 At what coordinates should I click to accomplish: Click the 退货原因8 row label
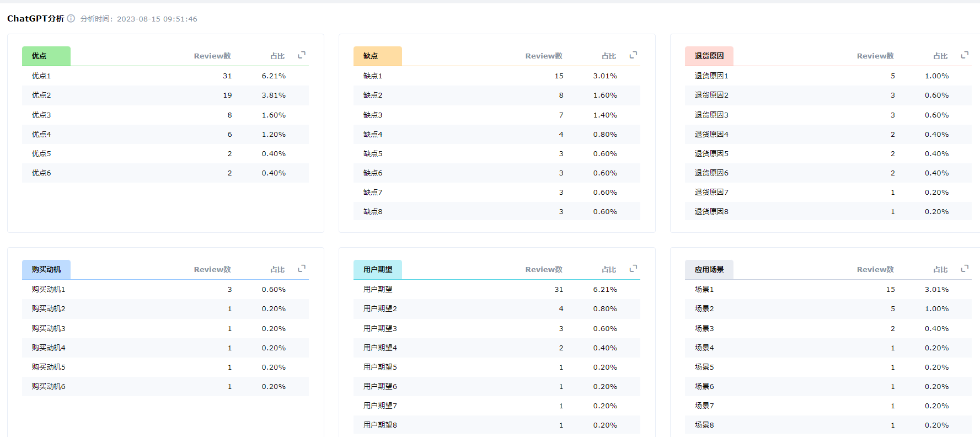pyautogui.click(x=711, y=212)
